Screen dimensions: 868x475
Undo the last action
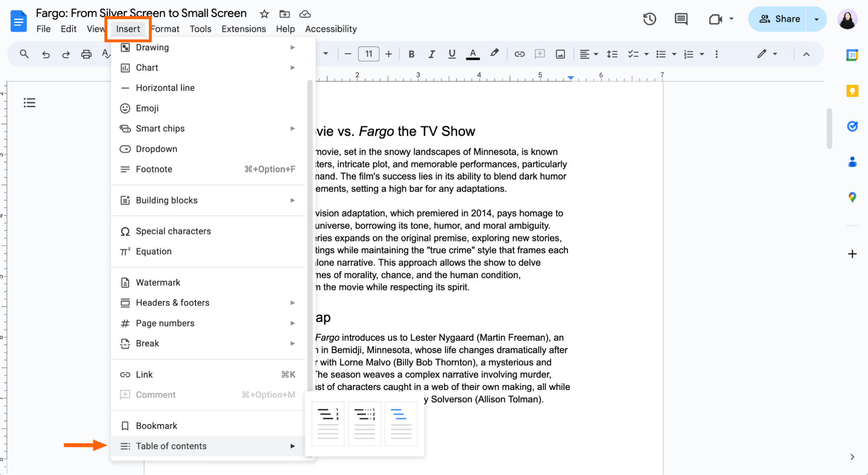pyautogui.click(x=46, y=54)
